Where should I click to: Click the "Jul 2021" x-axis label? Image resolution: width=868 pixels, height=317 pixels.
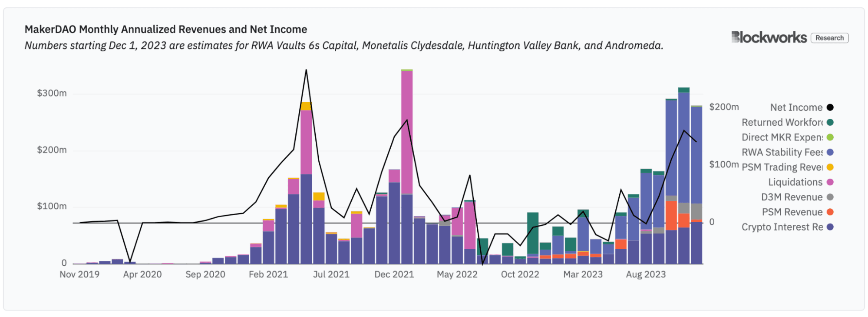(x=331, y=274)
